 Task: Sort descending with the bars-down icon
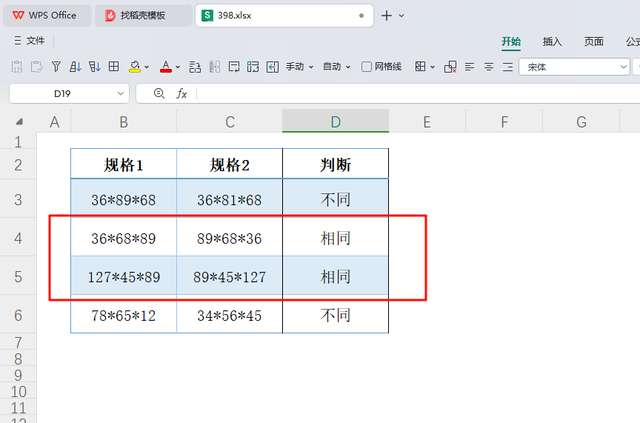[94, 67]
